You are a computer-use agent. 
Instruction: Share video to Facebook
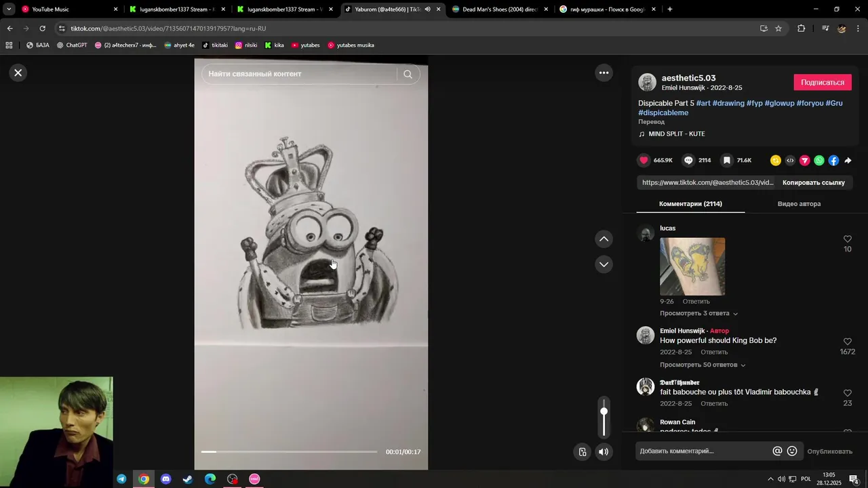833,161
